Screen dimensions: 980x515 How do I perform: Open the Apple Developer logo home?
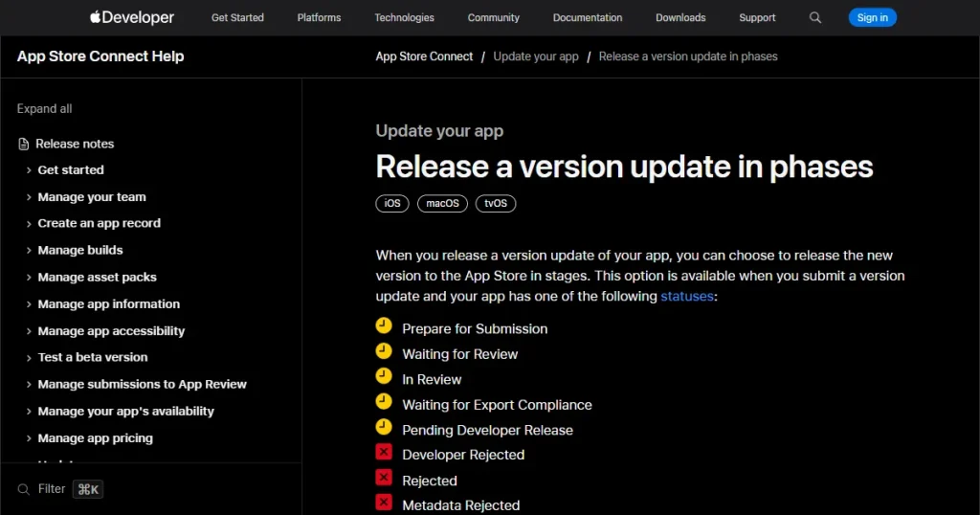point(132,17)
